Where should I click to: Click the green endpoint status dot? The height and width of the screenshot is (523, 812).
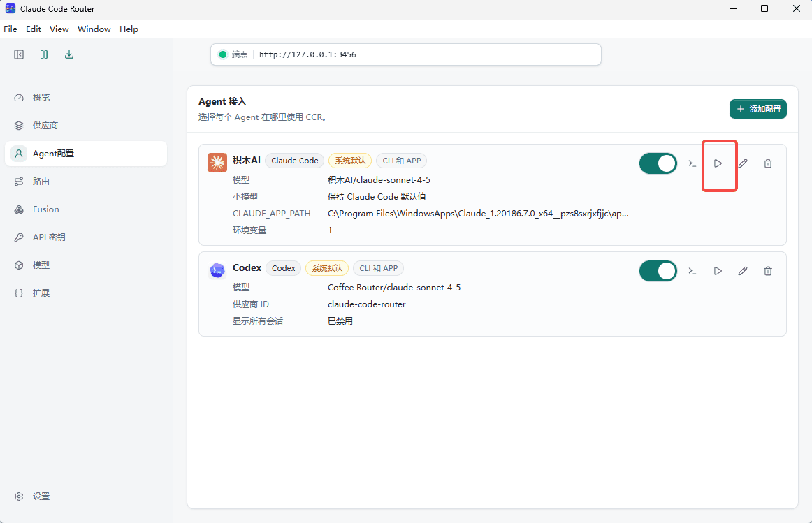[223, 54]
